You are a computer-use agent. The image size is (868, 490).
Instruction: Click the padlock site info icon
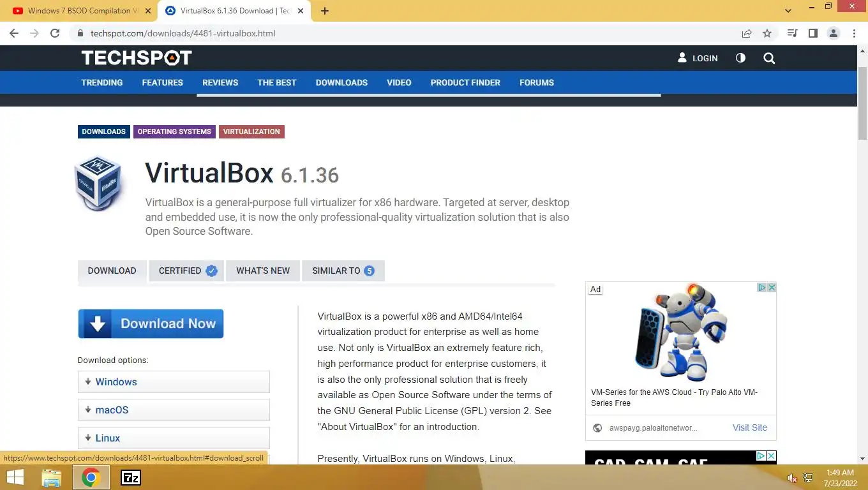click(x=80, y=33)
